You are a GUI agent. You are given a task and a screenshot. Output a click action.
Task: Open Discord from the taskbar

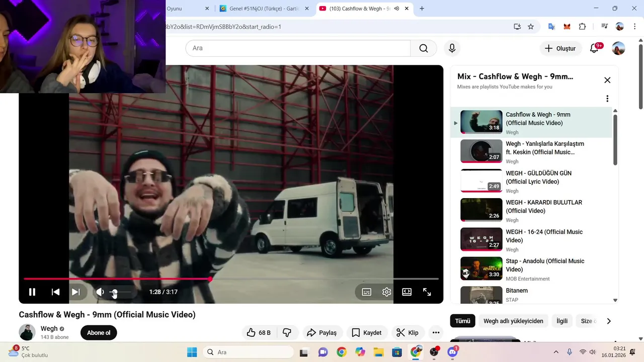[452, 352]
